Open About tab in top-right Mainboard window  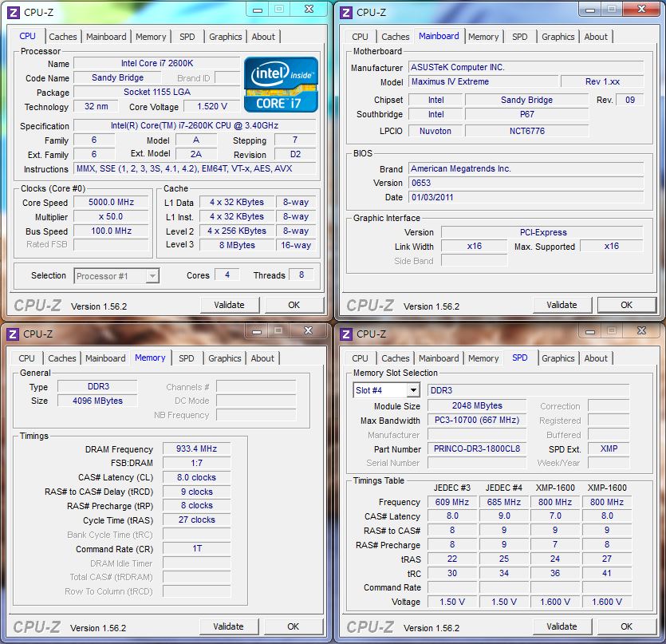[596, 37]
